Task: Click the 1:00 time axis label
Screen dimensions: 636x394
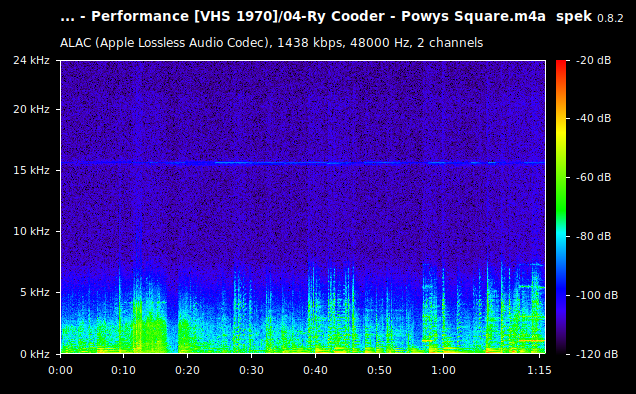Action: click(443, 370)
